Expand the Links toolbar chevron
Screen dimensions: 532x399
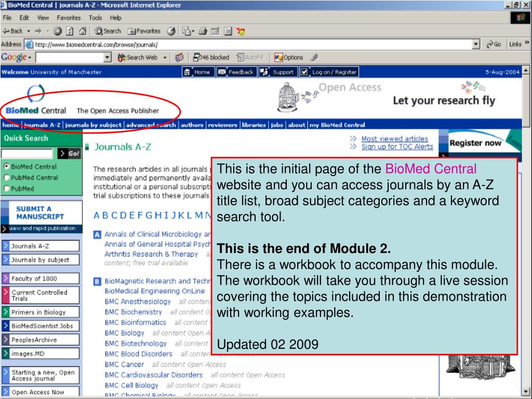click(527, 43)
